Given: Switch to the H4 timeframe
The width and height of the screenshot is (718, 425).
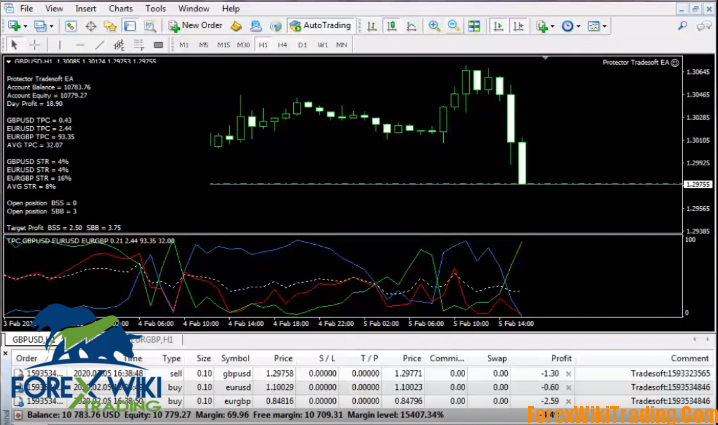Looking at the screenshot, I should 283,45.
